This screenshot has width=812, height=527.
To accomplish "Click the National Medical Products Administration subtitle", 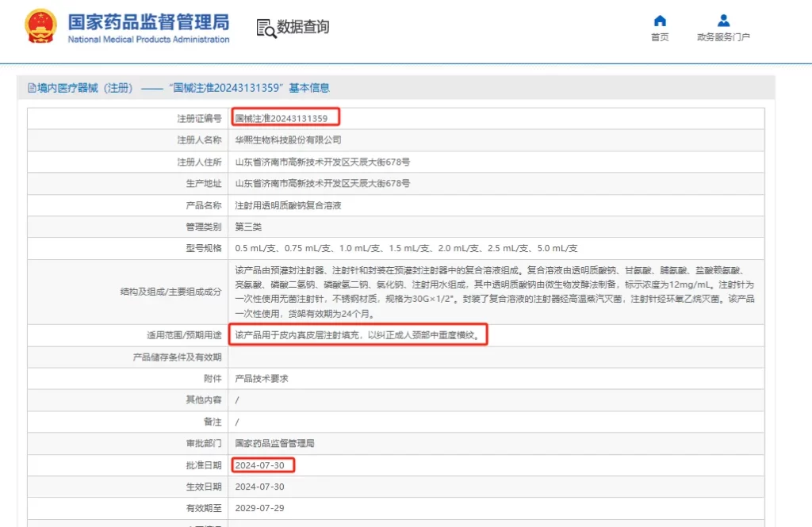I will [x=148, y=40].
